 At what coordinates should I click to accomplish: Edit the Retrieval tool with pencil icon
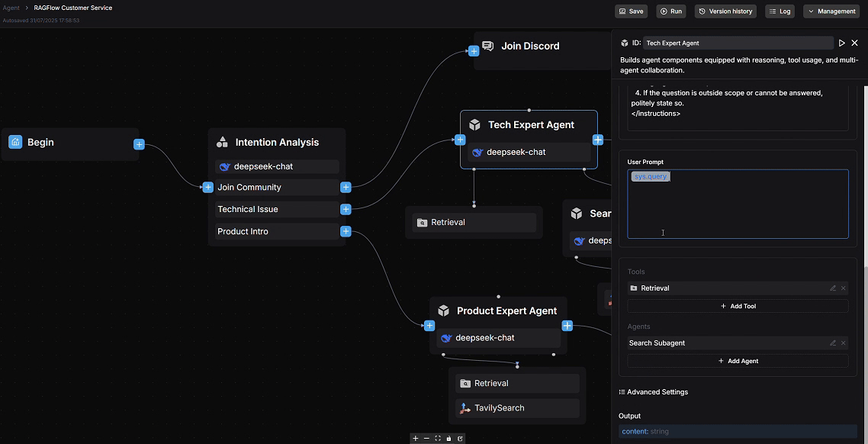tap(833, 288)
